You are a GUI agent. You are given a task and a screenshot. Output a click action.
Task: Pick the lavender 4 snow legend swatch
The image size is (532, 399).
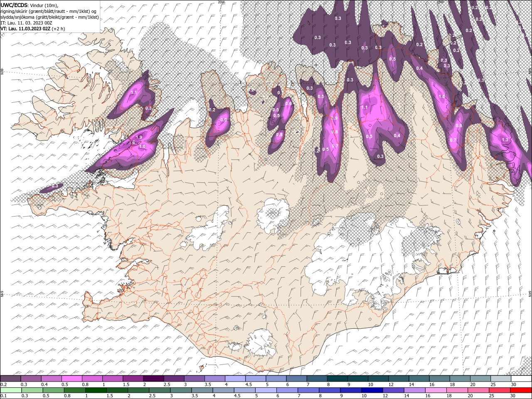tap(235, 379)
